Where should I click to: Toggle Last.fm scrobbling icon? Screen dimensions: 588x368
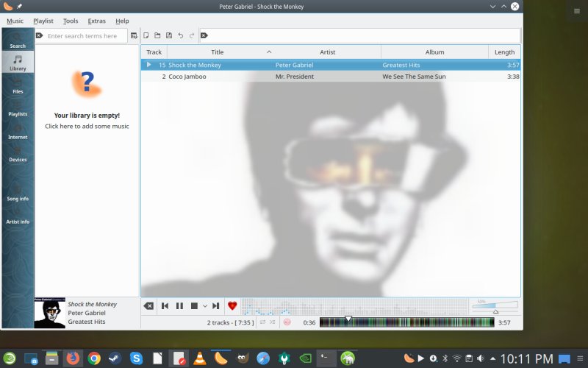click(x=287, y=322)
